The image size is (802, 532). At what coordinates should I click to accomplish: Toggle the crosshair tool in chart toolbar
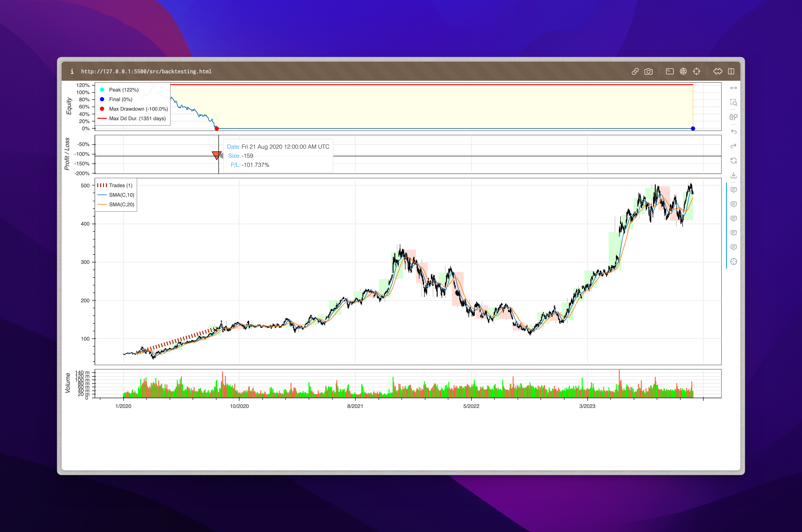coord(733,262)
